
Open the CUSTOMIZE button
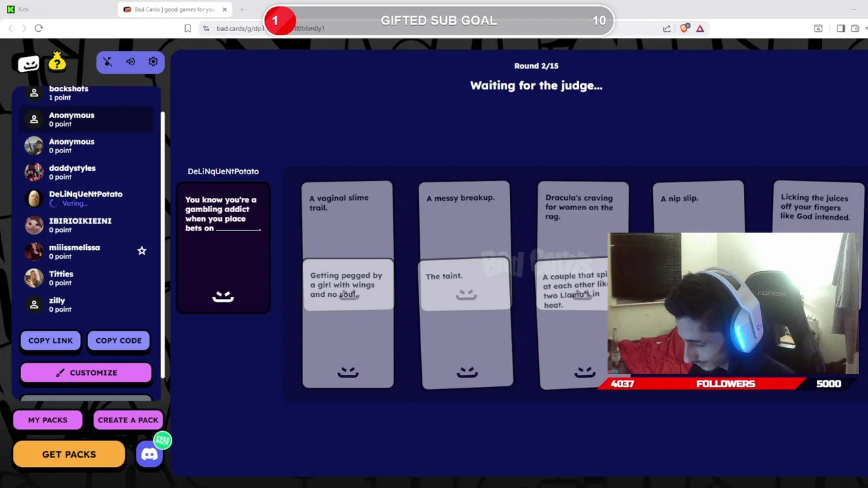(x=86, y=373)
